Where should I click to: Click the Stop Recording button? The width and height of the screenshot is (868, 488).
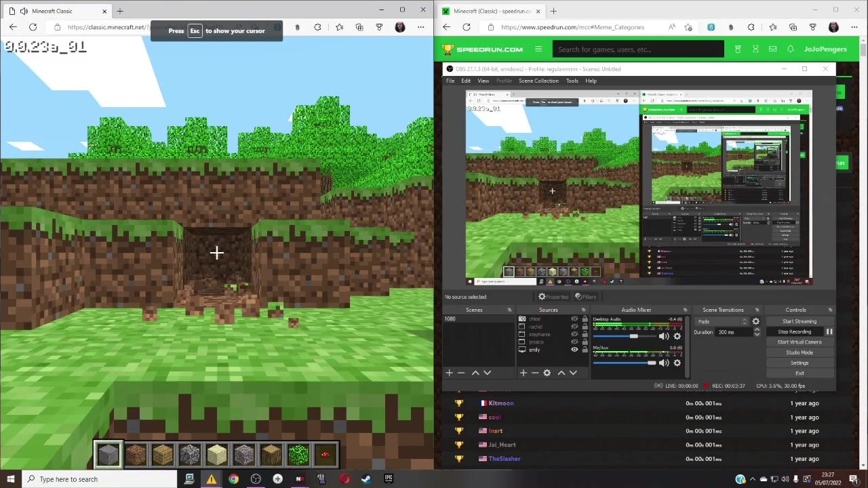[x=794, y=332]
